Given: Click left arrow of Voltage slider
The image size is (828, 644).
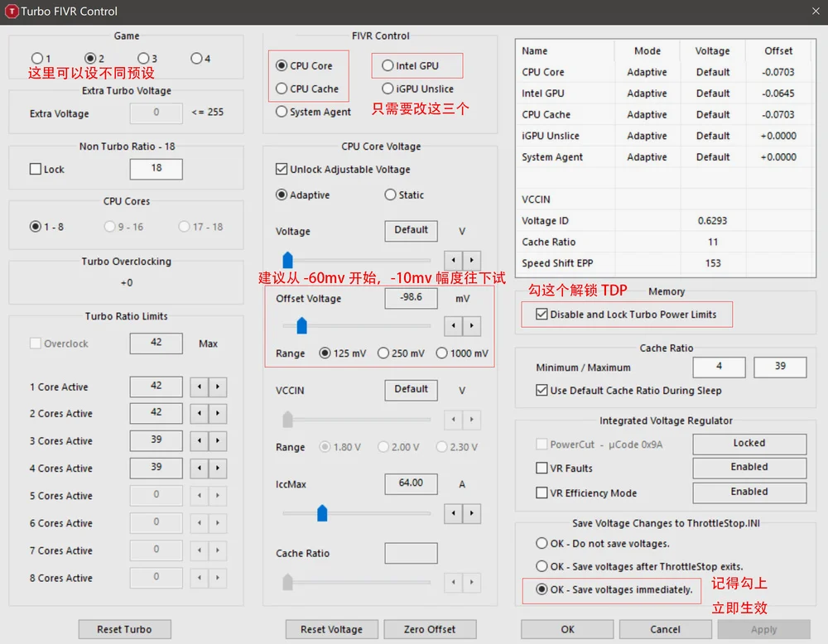Looking at the screenshot, I should 453,260.
